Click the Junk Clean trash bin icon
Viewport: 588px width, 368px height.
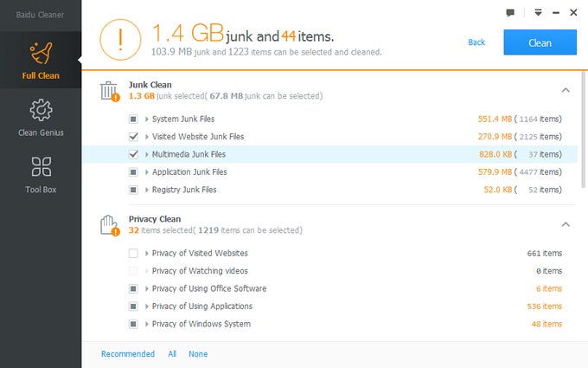[x=109, y=90]
